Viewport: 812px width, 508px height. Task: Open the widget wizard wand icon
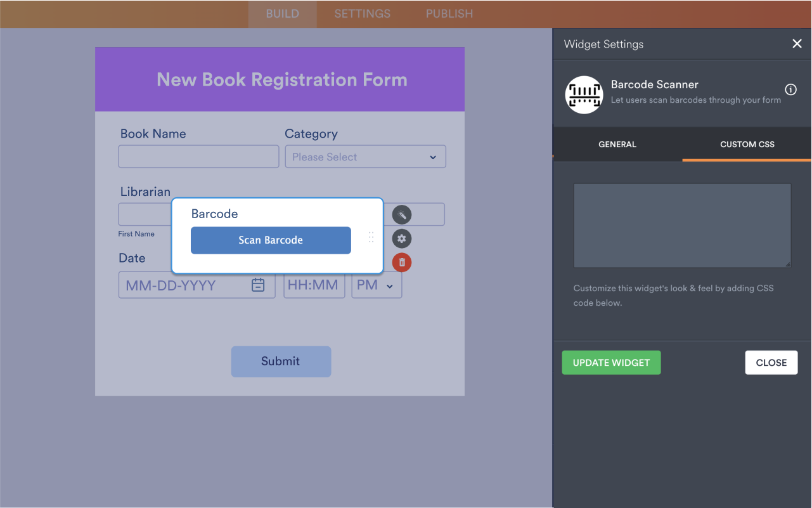pyautogui.click(x=402, y=214)
